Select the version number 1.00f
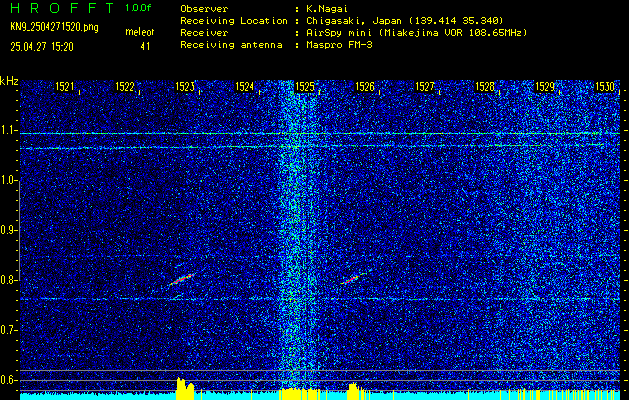 click(138, 8)
